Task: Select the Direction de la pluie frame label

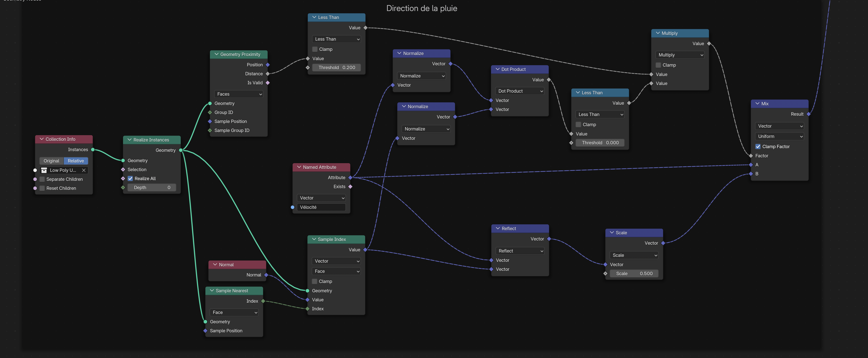Action: point(421,8)
